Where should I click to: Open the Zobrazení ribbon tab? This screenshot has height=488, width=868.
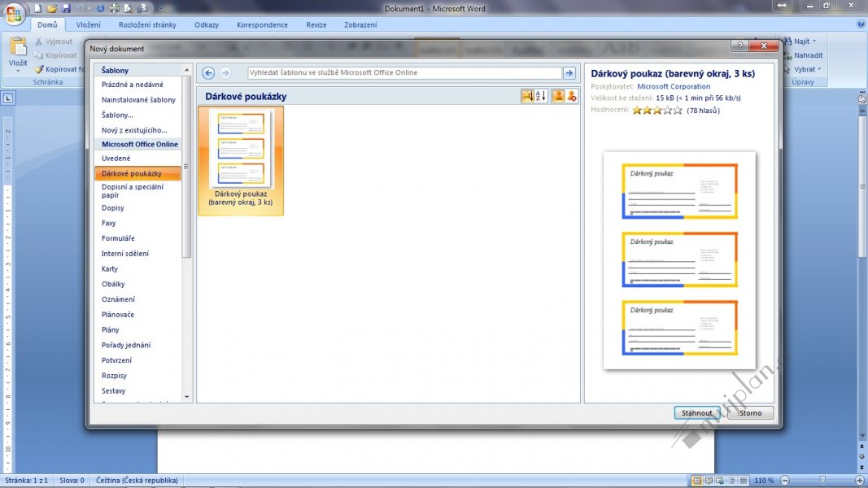click(360, 25)
